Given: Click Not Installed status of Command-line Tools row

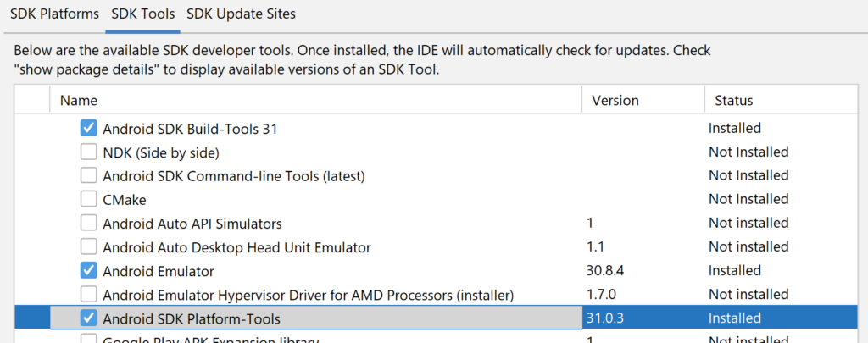Looking at the screenshot, I should (748, 175).
